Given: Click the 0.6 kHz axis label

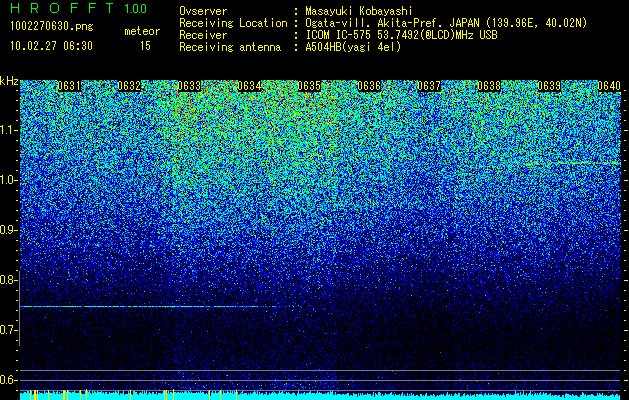Looking at the screenshot, I should 7,380.
